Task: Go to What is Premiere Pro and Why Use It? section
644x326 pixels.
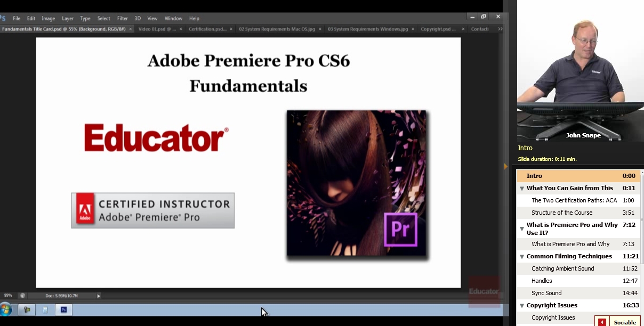Action: click(x=572, y=229)
